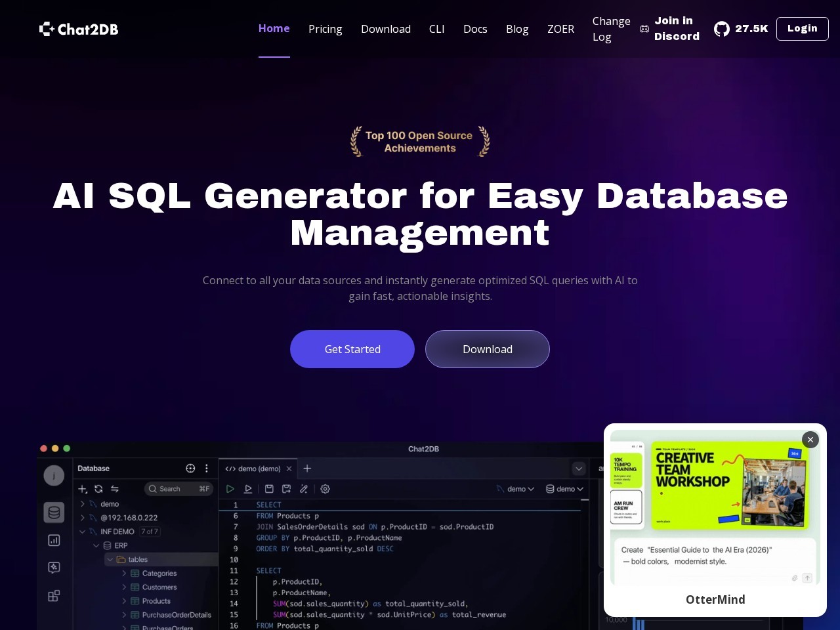The image size is (840, 630).
Task: Click the chart dashboard sidebar icon
Action: [x=54, y=540]
